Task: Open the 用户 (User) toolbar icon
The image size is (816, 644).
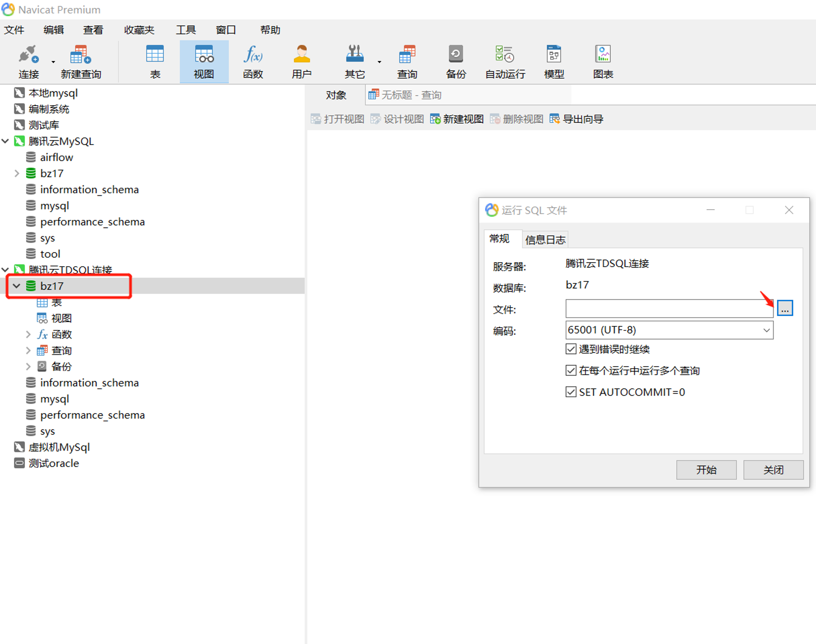Action: [x=302, y=62]
